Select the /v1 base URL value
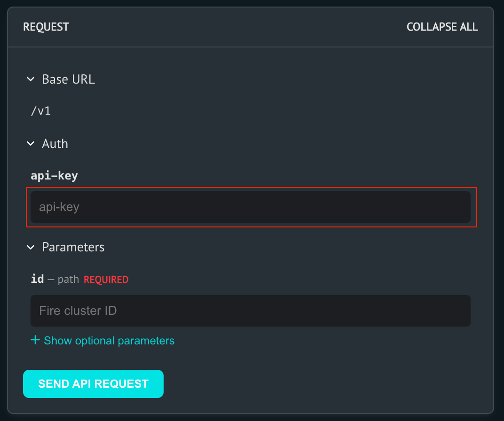The image size is (504, 421). tap(41, 111)
